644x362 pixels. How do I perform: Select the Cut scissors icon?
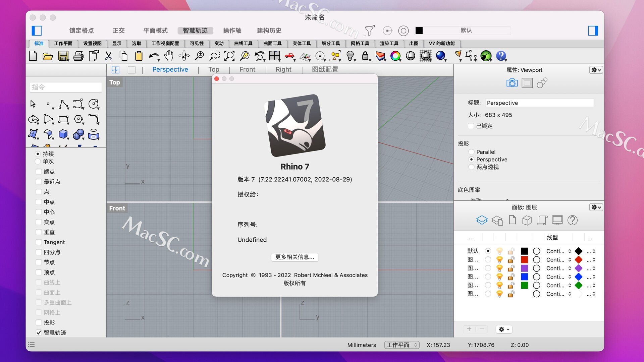click(108, 56)
